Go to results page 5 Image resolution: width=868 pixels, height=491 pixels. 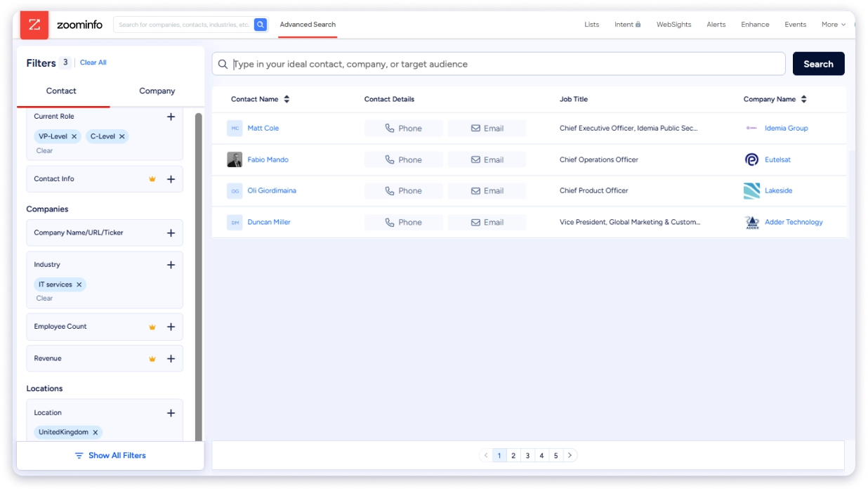point(555,456)
